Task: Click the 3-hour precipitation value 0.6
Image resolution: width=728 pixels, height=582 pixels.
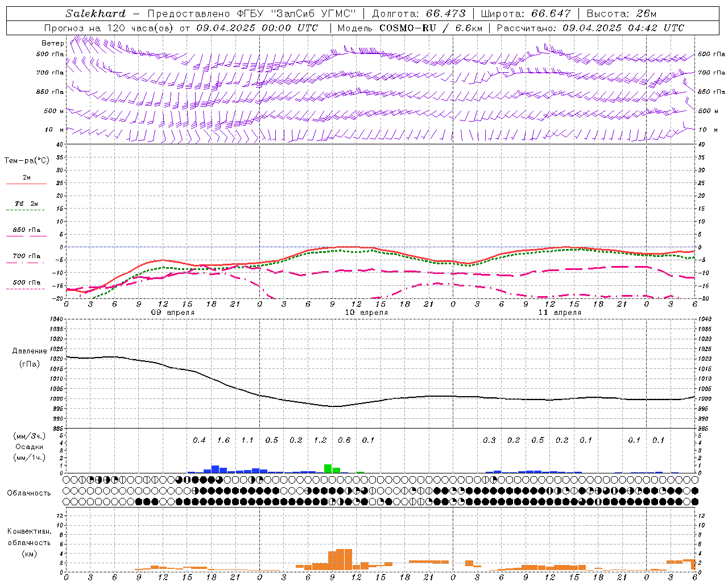Action: [344, 440]
